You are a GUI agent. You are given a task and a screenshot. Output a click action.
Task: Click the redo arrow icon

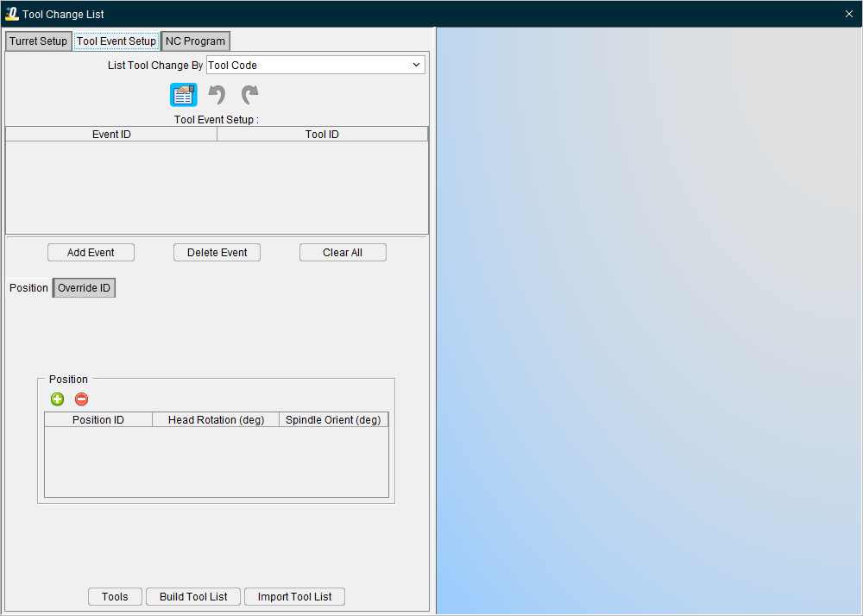(x=250, y=95)
